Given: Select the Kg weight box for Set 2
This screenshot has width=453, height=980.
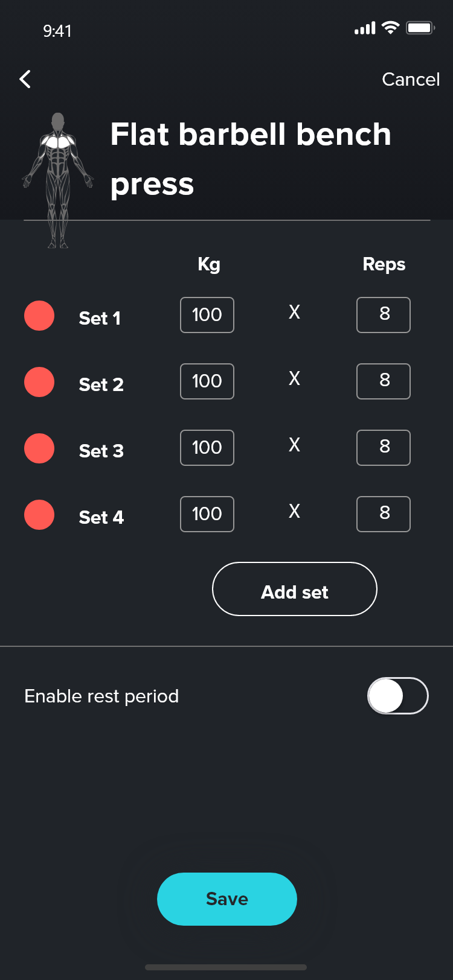Looking at the screenshot, I should click(207, 381).
